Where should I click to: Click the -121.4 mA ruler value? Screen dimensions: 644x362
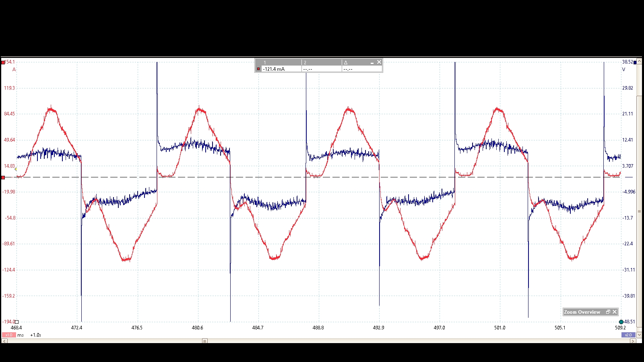pos(274,69)
